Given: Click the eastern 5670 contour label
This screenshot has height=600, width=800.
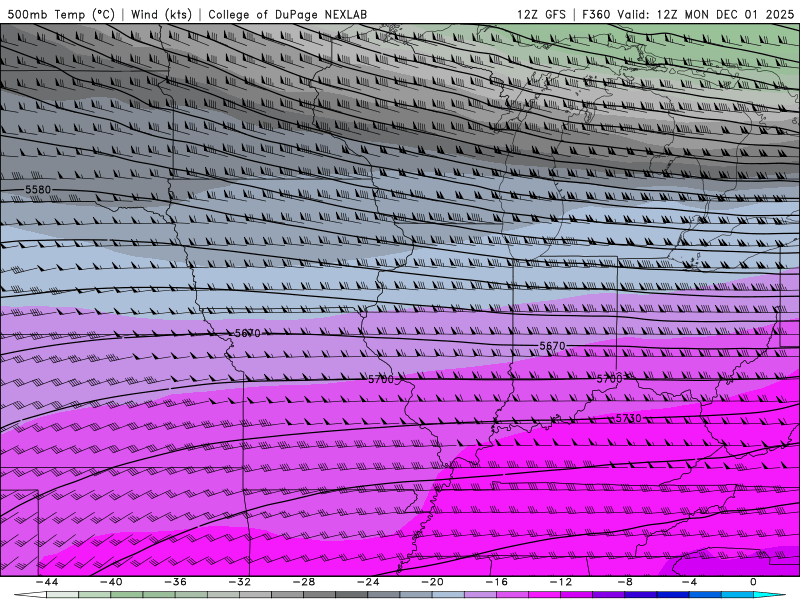Looking at the screenshot, I should click(553, 346).
